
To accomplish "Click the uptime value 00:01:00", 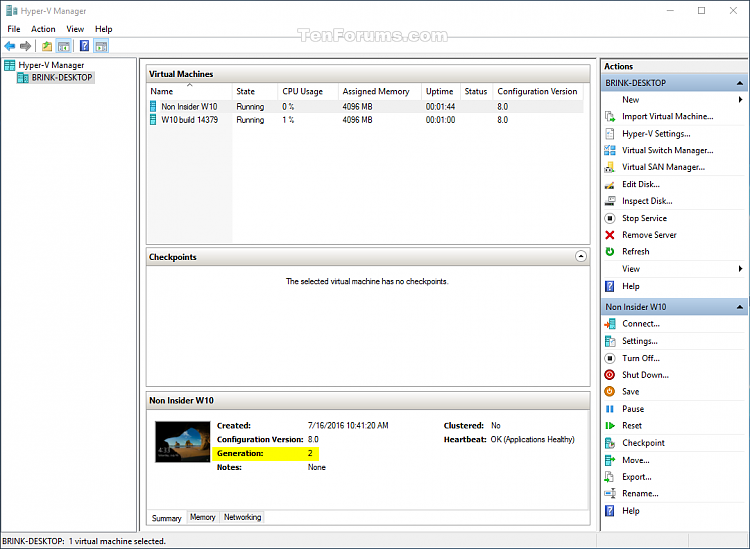I will [x=441, y=120].
